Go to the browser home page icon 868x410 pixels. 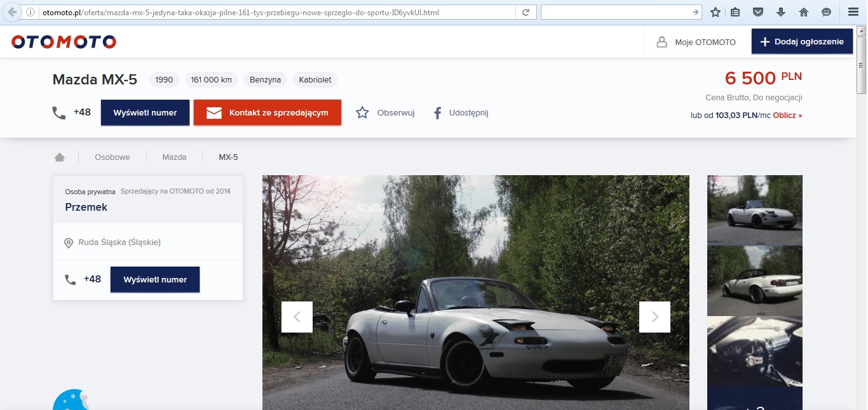click(804, 12)
